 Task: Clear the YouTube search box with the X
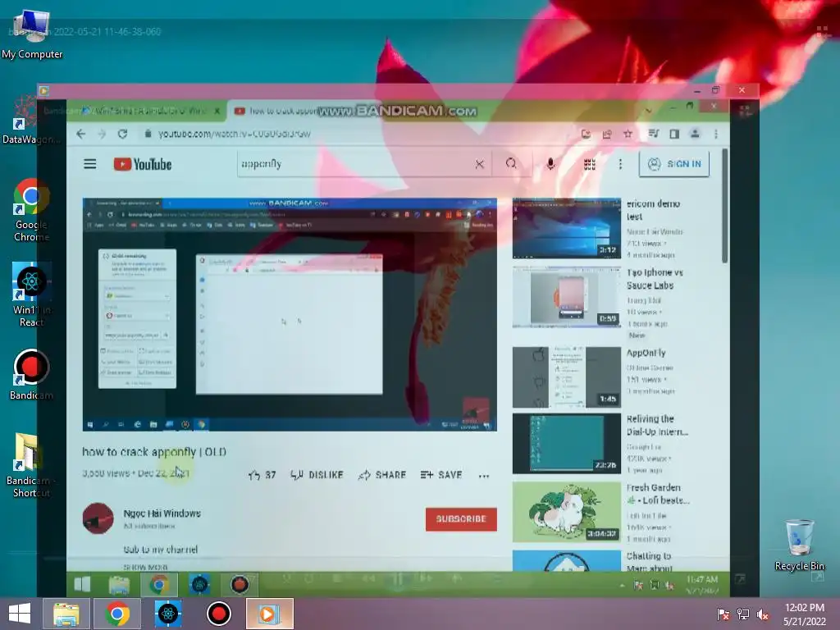(479, 164)
